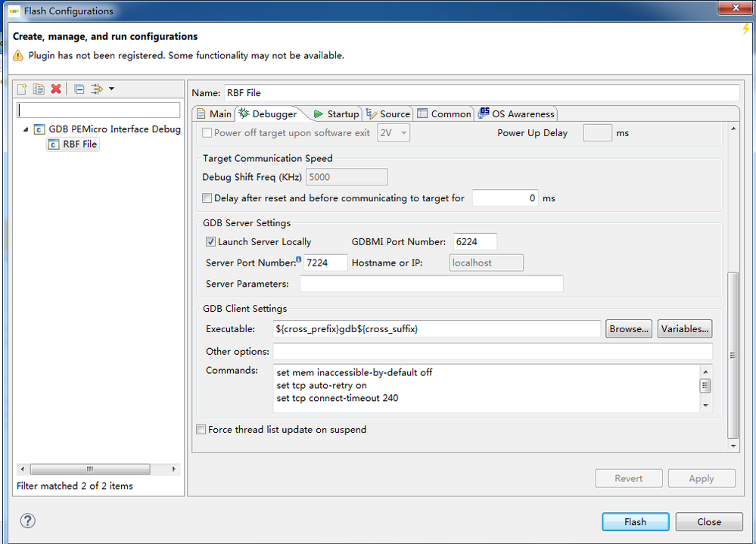Open the filter toolbar dropdown arrow

pos(112,89)
